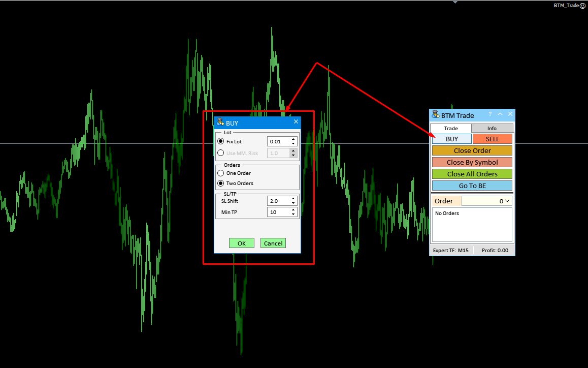Click the orange SELL button
This screenshot has width=588, height=368.
click(493, 139)
